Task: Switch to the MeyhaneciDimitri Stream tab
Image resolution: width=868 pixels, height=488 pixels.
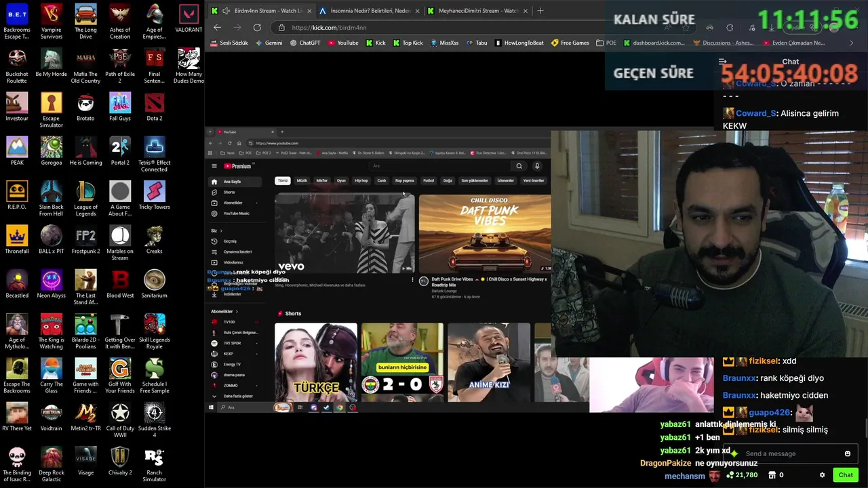Action: [478, 11]
